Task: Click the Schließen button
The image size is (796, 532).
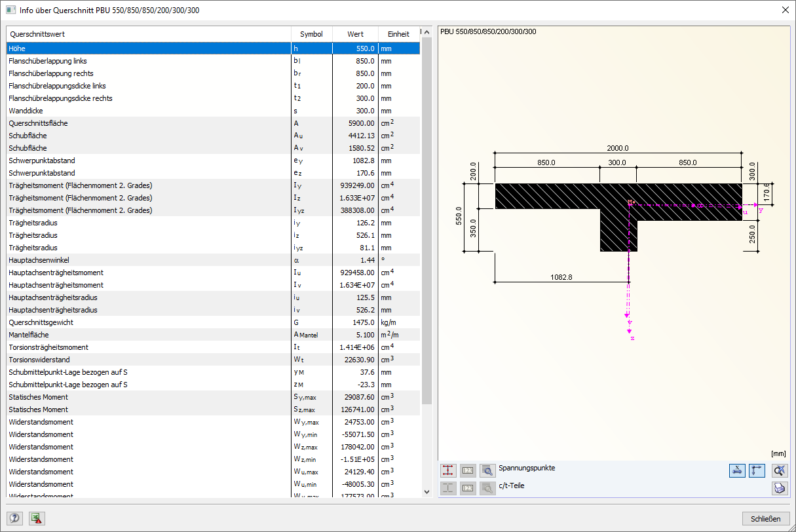Action: coord(765,518)
